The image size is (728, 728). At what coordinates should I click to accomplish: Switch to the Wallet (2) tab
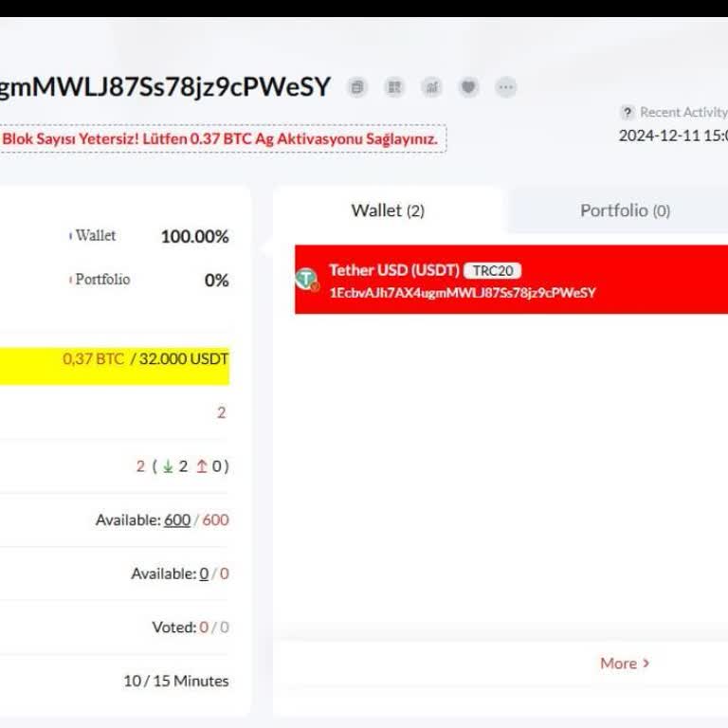tap(388, 210)
